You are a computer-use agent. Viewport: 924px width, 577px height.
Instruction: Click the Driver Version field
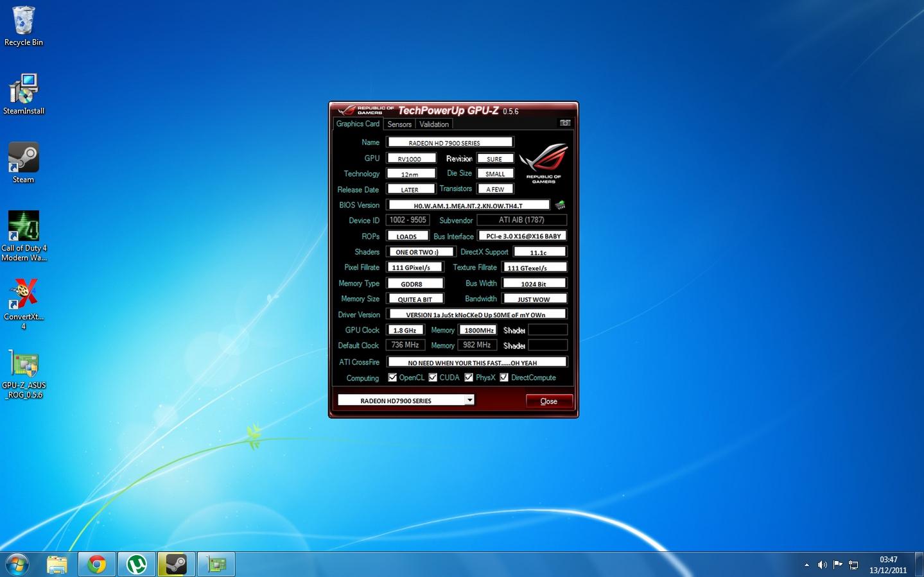pos(476,314)
